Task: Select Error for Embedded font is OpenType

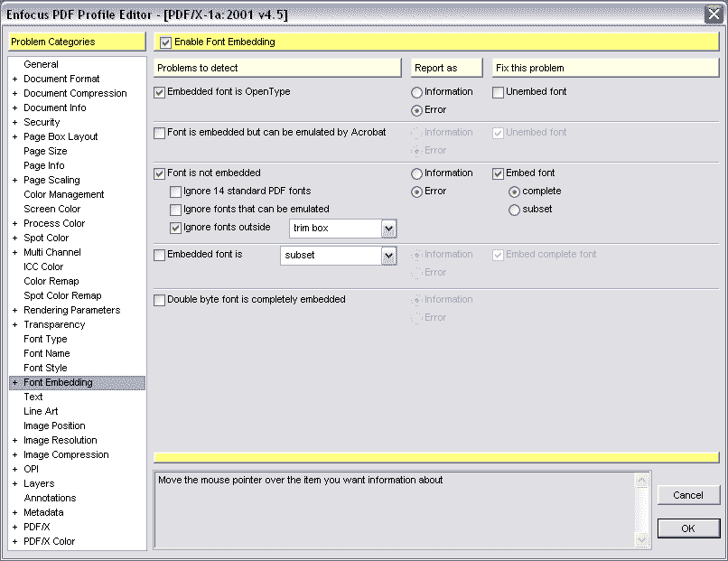Action: click(416, 110)
